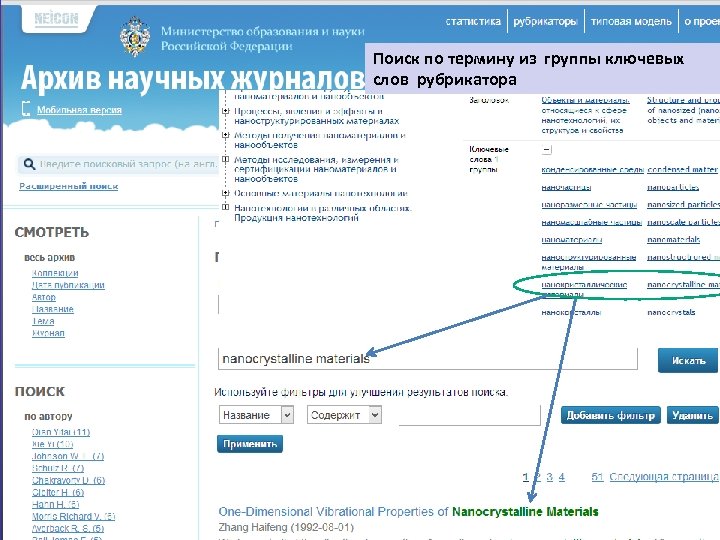Click the Удалить button
This screenshot has width=720, height=540.
pos(692,416)
